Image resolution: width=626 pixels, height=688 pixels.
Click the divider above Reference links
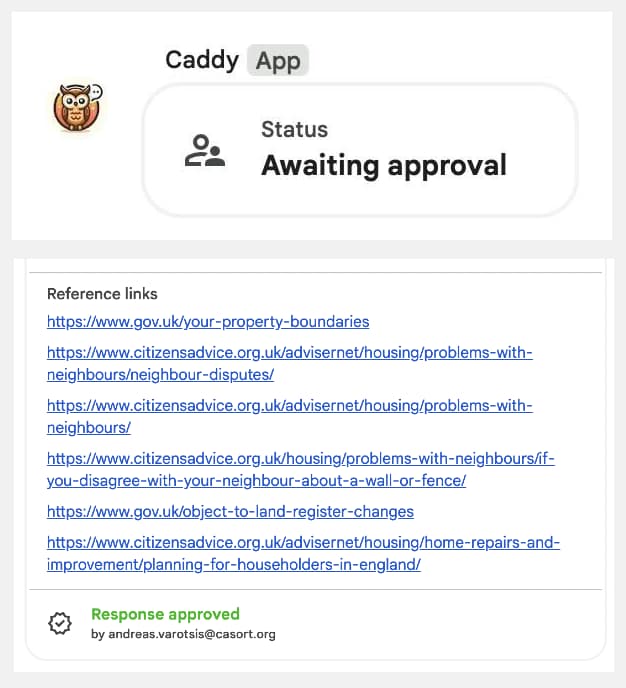313,272
